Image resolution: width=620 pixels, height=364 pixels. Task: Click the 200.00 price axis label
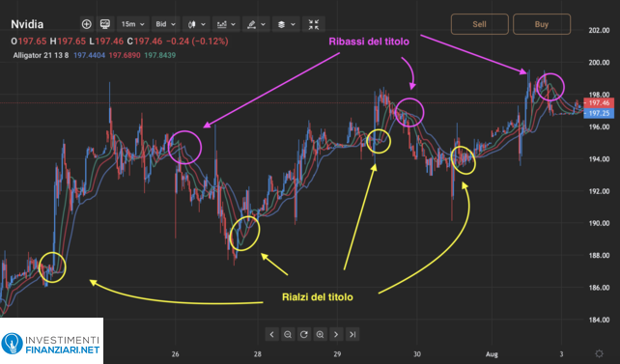pos(599,63)
